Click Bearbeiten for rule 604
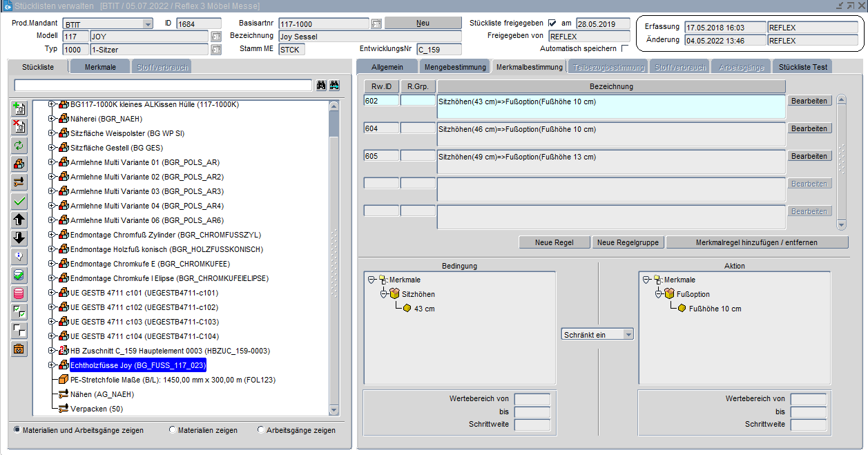868x455 pixels. (x=809, y=128)
